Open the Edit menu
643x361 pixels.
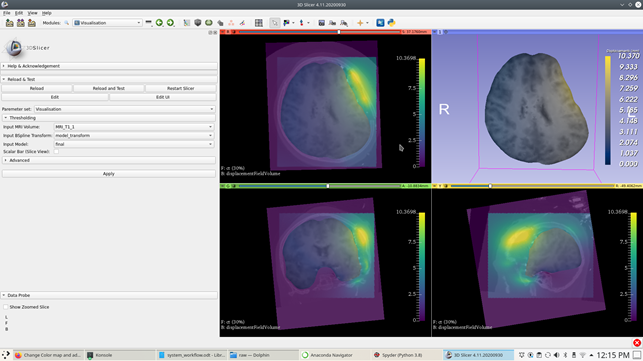[19, 13]
